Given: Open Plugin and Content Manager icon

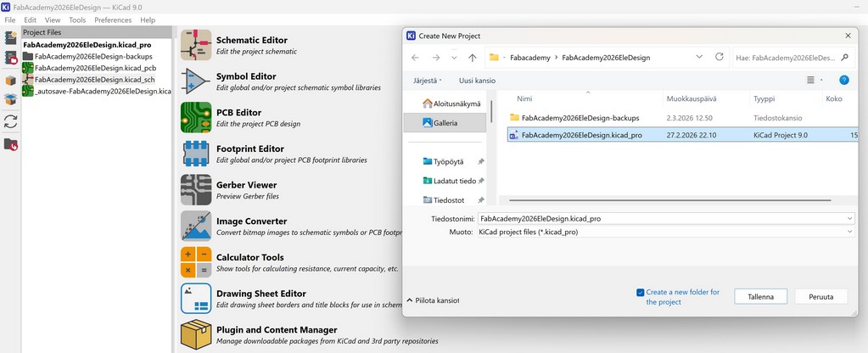Looking at the screenshot, I should [196, 334].
